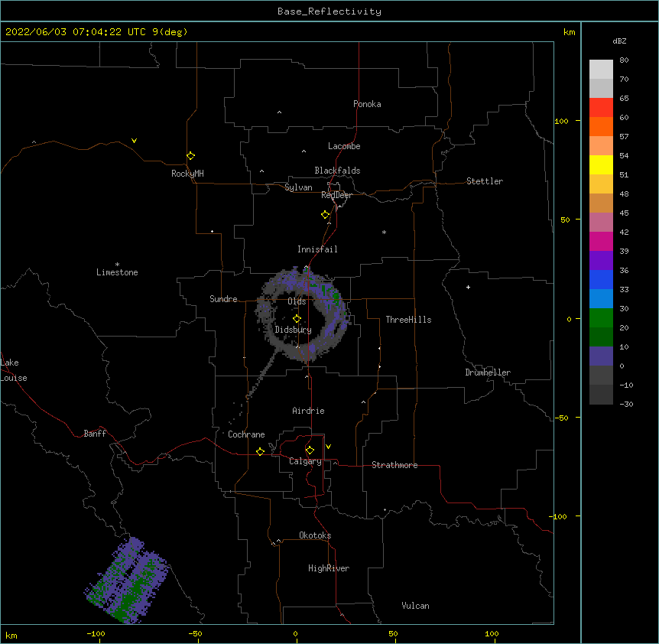
Task: Select the bright yellow legend swatch
Action: tap(601, 164)
